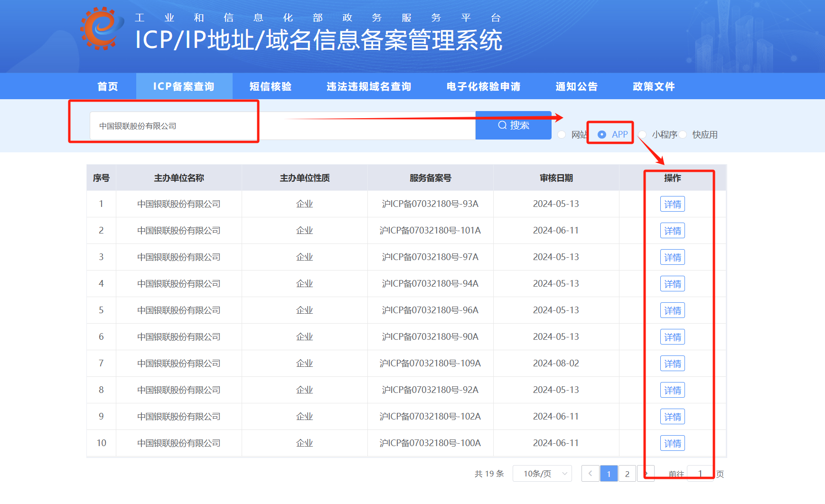Open 详情 for 沪ICP备07032180号-101A
The image size is (825, 504).
673,231
